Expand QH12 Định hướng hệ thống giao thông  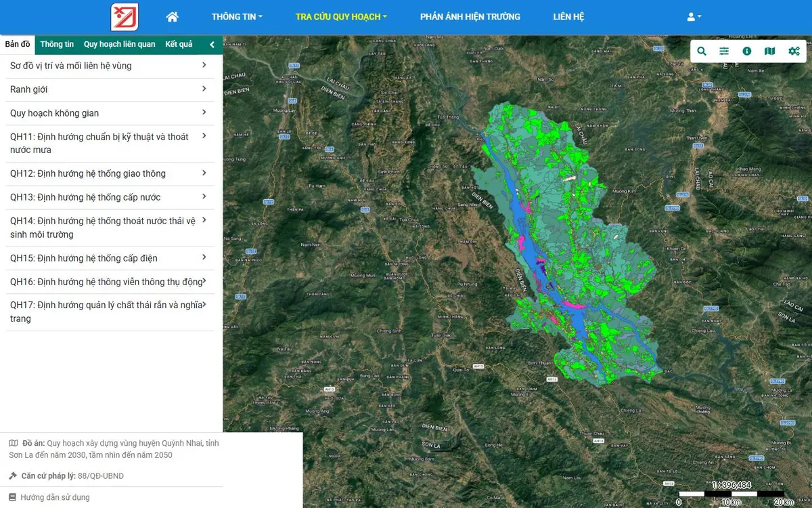coord(110,173)
